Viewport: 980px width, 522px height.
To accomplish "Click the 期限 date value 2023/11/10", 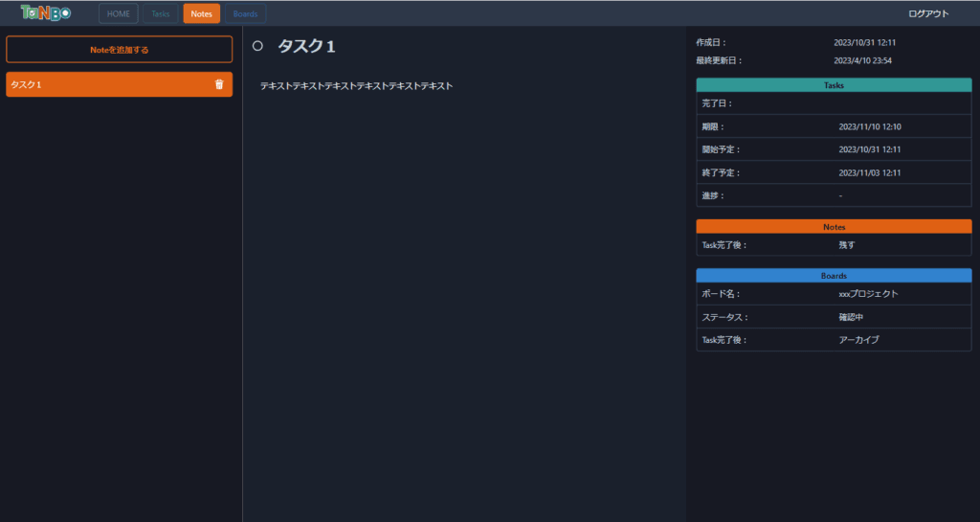I will [869, 126].
